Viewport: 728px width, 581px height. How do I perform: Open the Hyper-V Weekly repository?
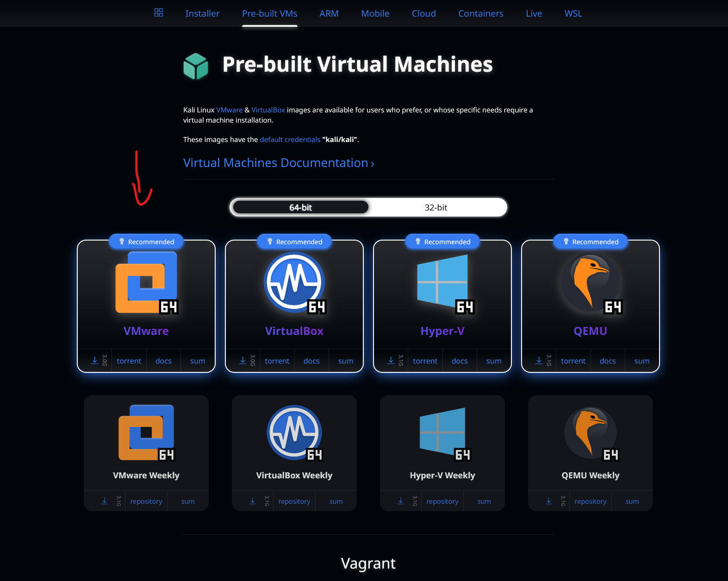click(x=442, y=501)
